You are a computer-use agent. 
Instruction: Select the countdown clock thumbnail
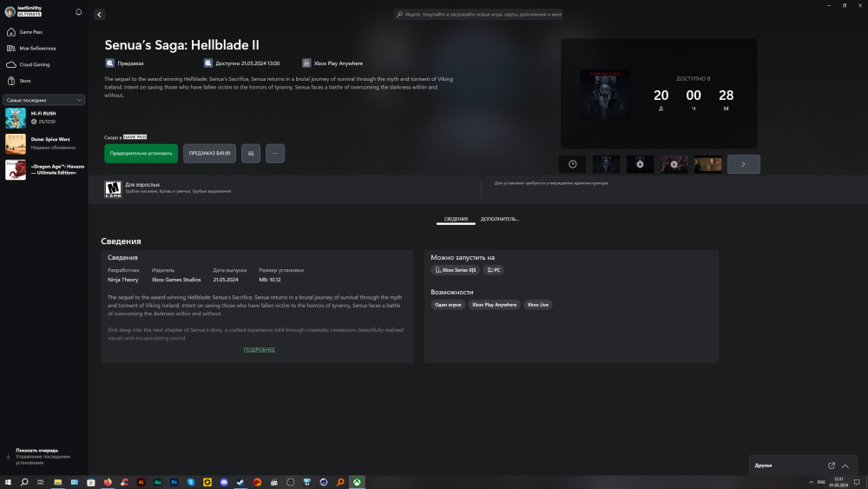pos(572,164)
